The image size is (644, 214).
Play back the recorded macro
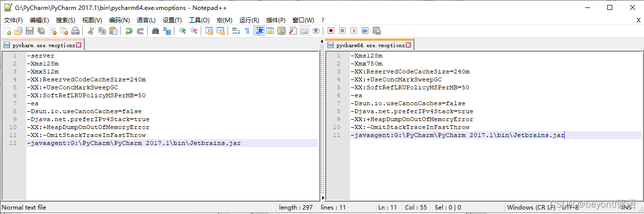(354, 31)
